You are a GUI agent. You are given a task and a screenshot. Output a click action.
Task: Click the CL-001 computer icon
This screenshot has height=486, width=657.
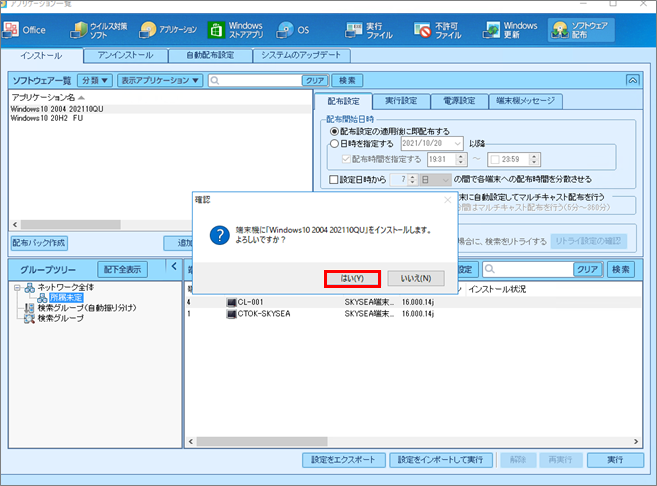tap(231, 302)
